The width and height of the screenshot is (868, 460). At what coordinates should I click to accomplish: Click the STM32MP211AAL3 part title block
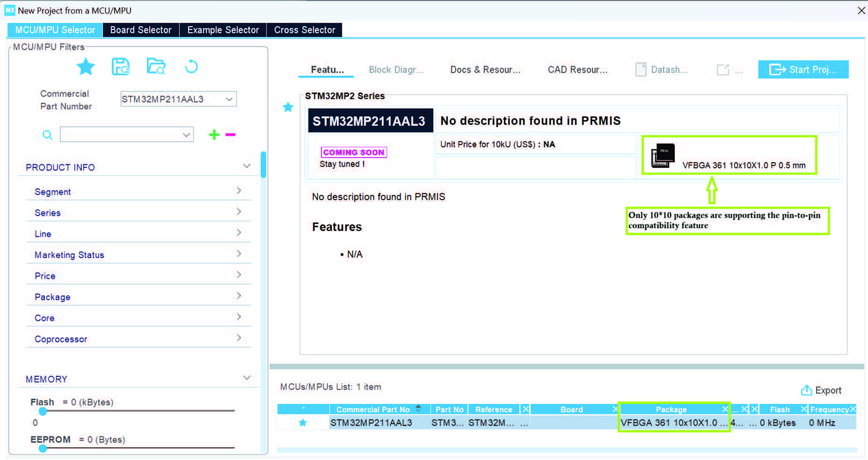(x=370, y=121)
